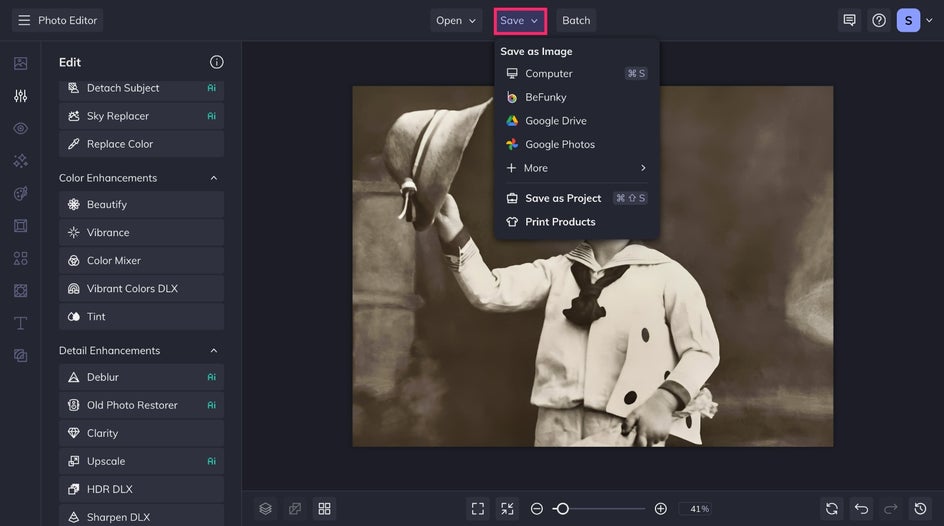This screenshot has width=944, height=526.
Task: Open the hamburger main menu
Action: coord(24,20)
